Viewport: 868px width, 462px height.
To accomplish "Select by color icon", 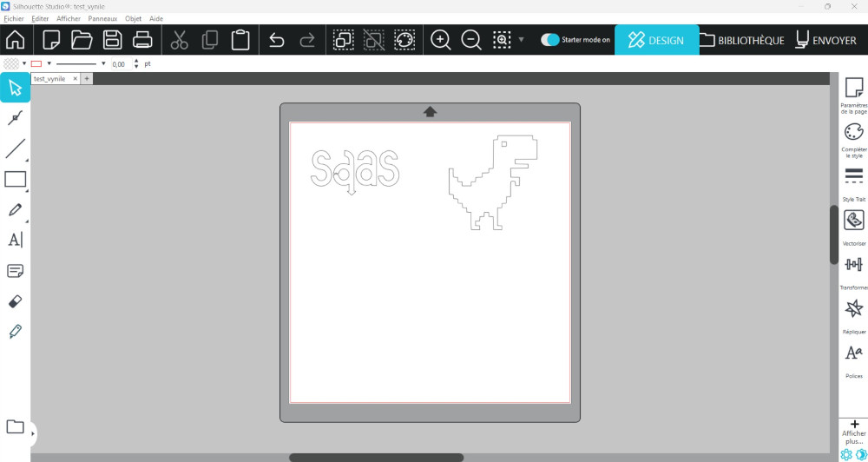I will tap(404, 40).
